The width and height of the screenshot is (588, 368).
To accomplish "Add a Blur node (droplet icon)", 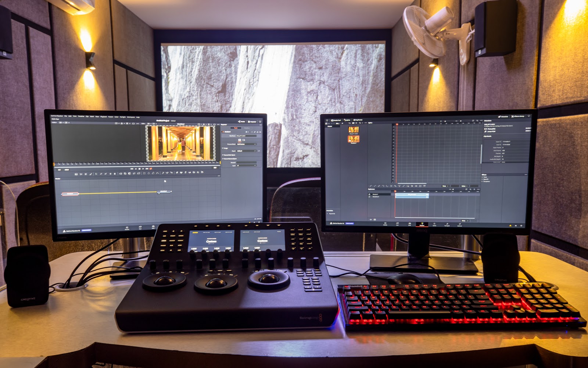I will 115,173.
